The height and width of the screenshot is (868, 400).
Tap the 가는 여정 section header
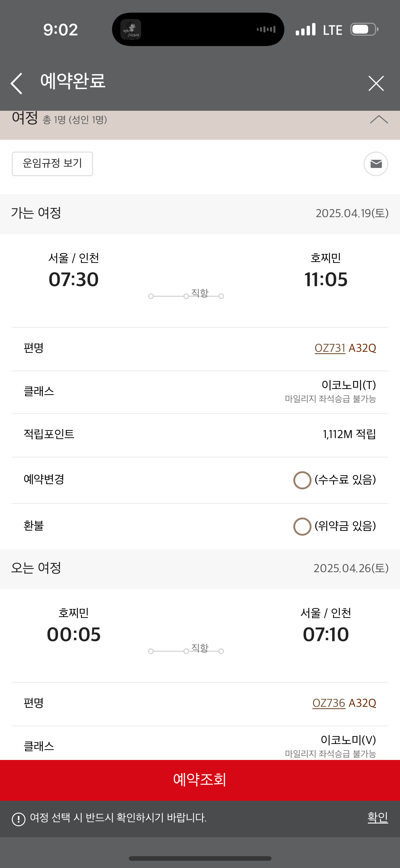(200, 214)
